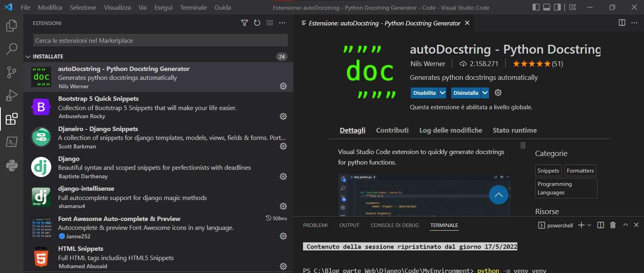Switch to the Stato runtime tab
Viewport: 644px width, 273px height.
(515, 130)
